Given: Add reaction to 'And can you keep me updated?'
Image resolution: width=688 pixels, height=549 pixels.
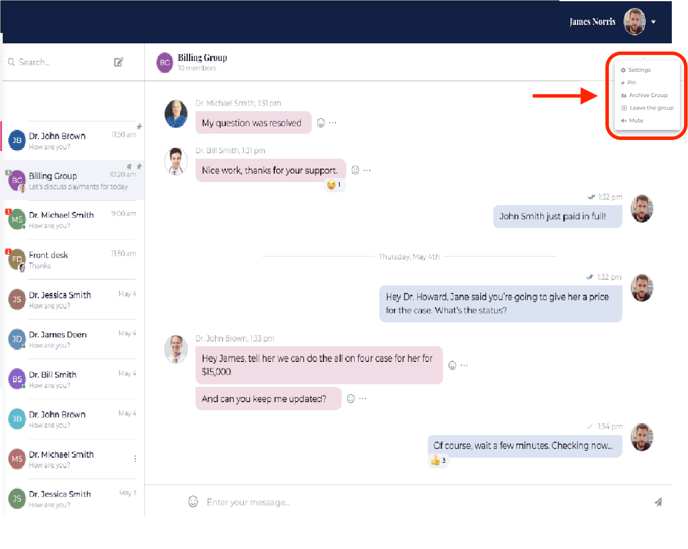Looking at the screenshot, I should pyautogui.click(x=350, y=399).
